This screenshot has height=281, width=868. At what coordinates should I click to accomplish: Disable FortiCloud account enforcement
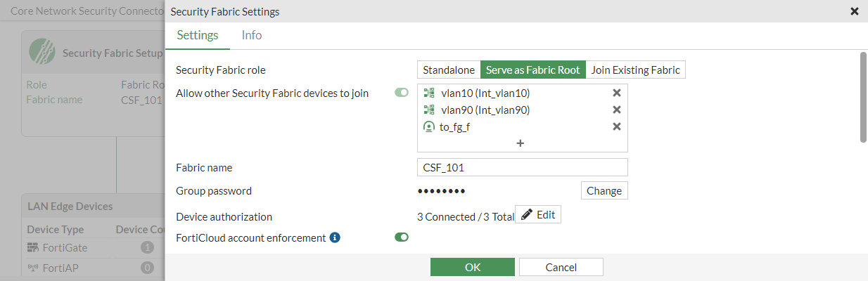tap(402, 237)
